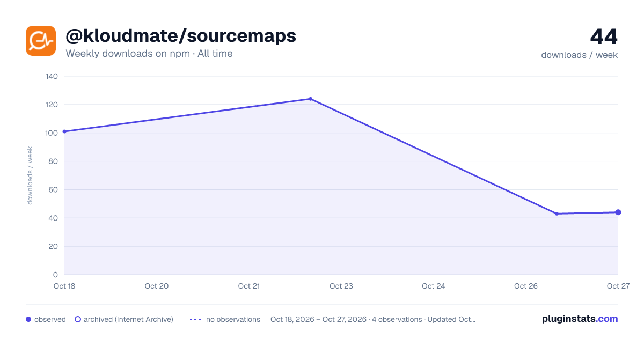Click the 'observed' legend label
This screenshot has height=338, width=644.
click(x=50, y=319)
